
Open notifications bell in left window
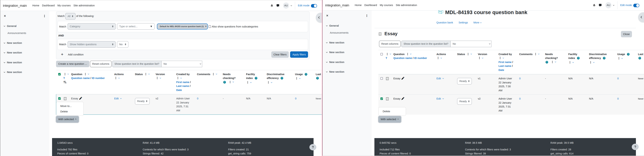point(272,6)
